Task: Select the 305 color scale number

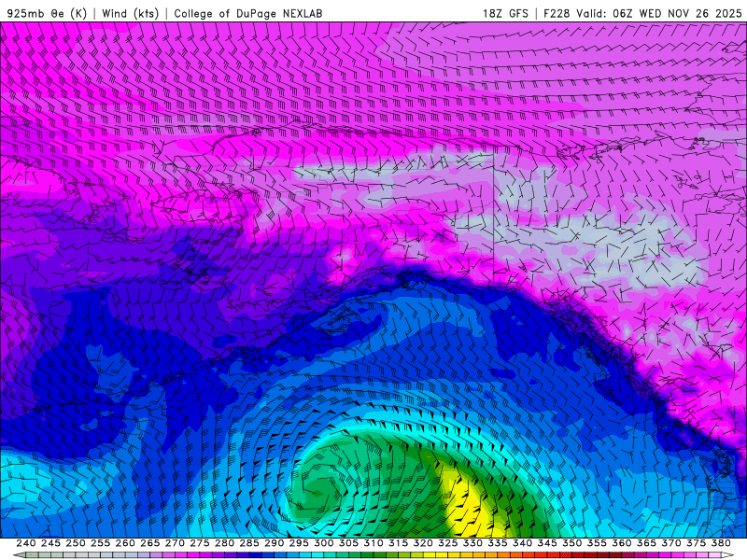Action: click(x=348, y=543)
